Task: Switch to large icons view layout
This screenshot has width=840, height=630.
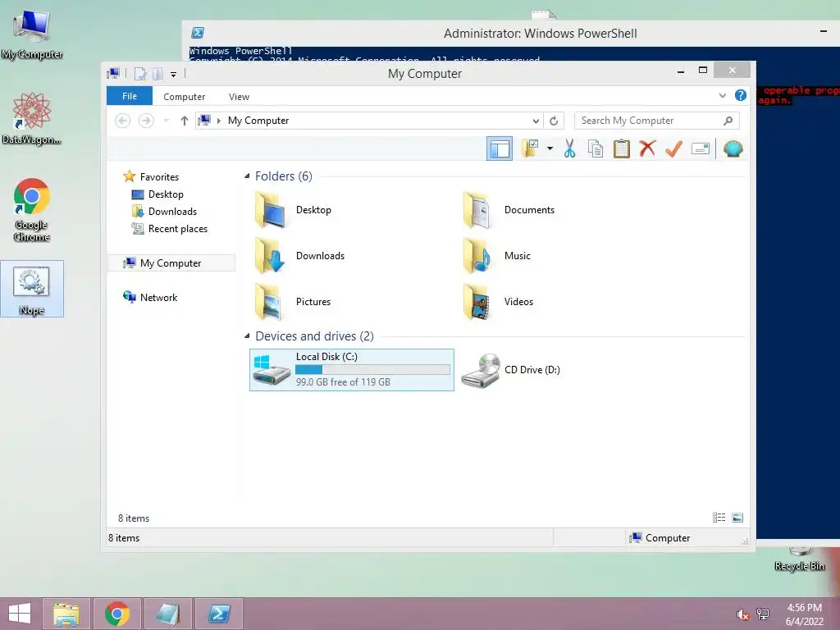Action: (x=737, y=517)
